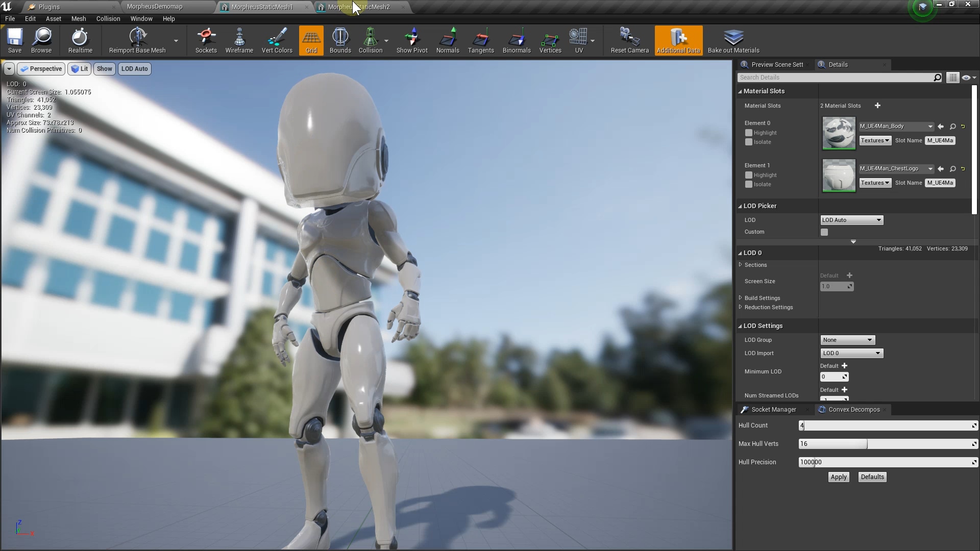
Task: Switch to the MorpheusDemomap tab
Action: pos(155,7)
